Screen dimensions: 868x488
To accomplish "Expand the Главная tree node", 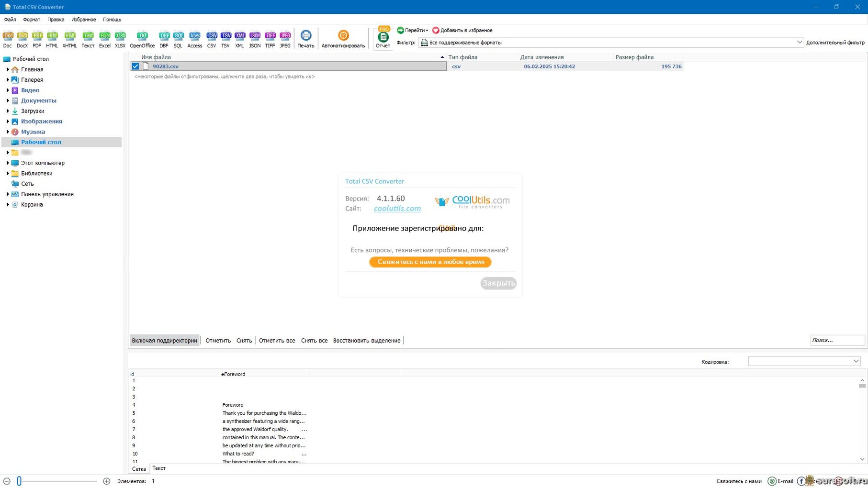I will (8, 69).
